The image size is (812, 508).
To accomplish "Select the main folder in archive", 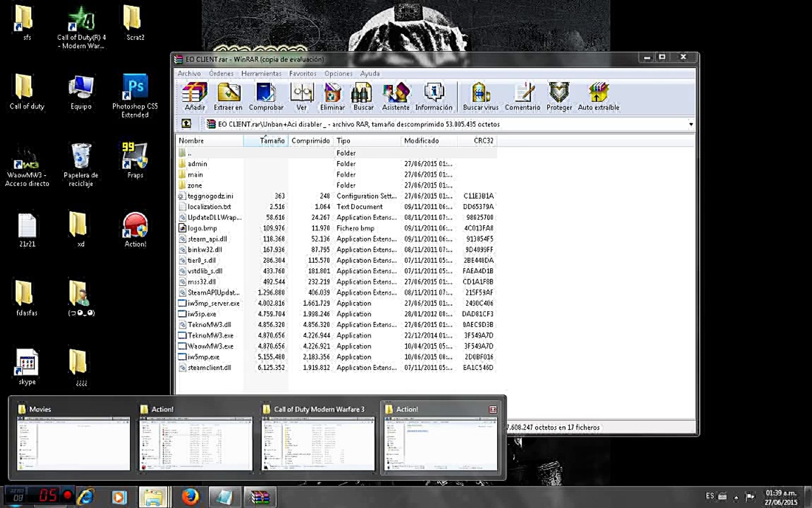I will pyautogui.click(x=336, y=175).
